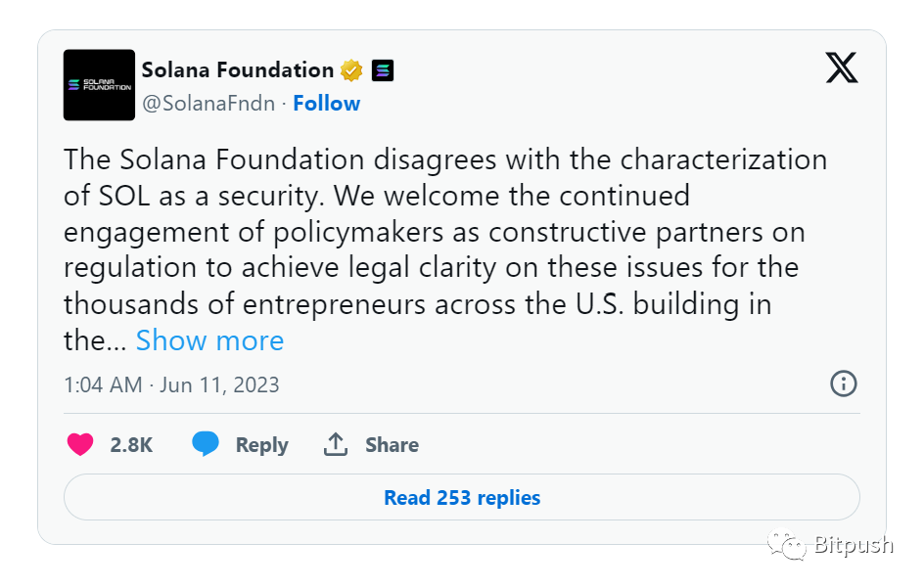Click the gold verified badge
The image size is (924, 587).
[x=351, y=70]
